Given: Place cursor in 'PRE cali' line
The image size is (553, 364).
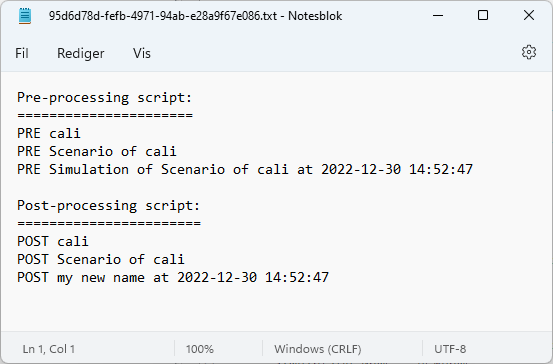Looking at the screenshot, I should 49,133.
